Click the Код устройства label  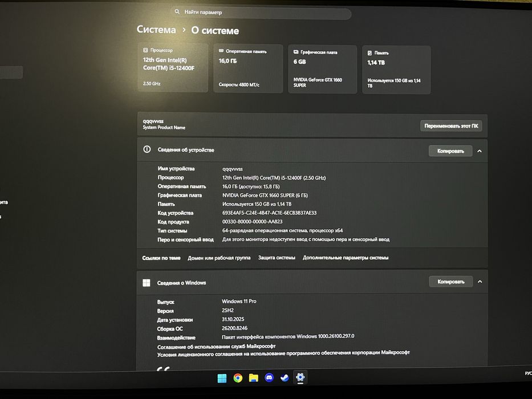point(176,213)
